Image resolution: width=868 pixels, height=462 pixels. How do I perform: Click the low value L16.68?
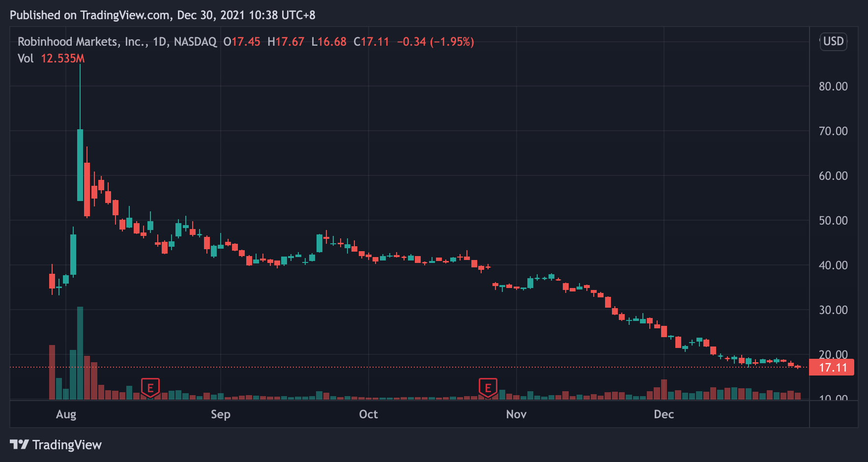(329, 42)
